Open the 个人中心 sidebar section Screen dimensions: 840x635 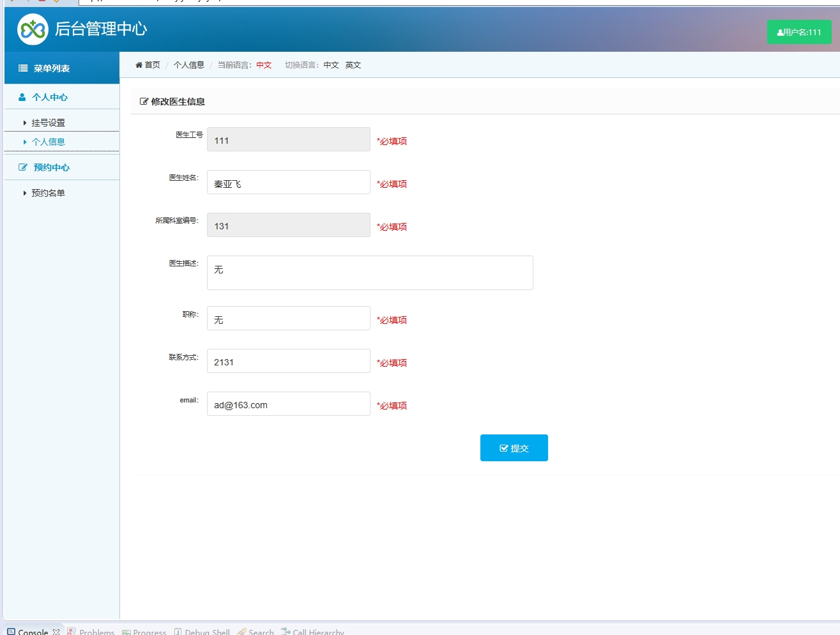(62, 97)
